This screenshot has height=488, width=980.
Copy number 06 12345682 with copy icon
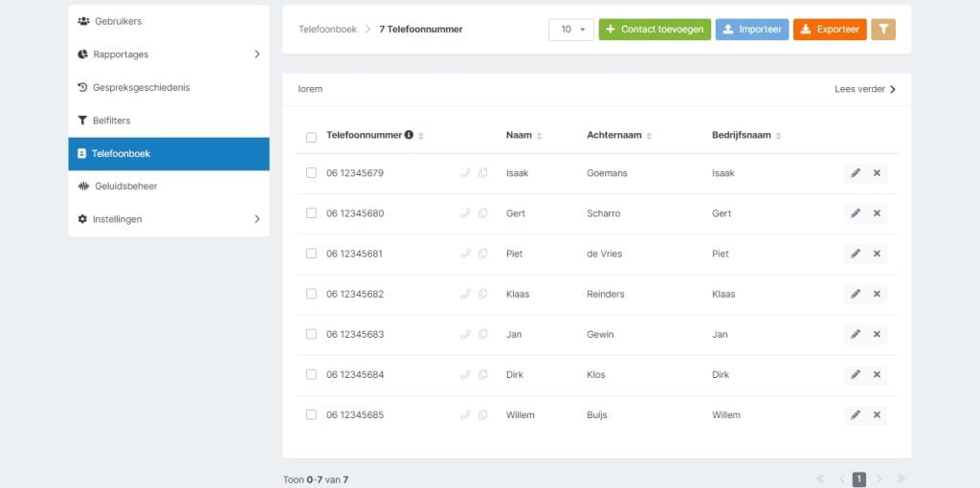(482, 295)
